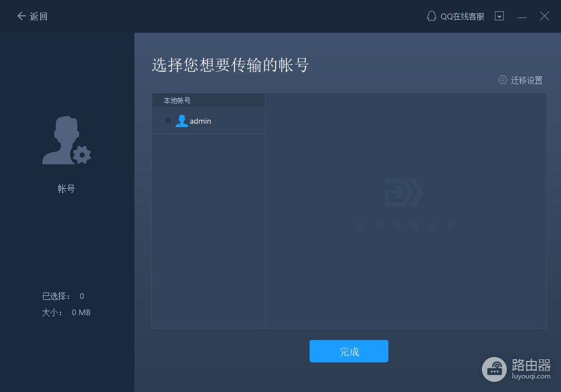Click the back arrow icon
This screenshot has height=392, width=561.
click(21, 16)
